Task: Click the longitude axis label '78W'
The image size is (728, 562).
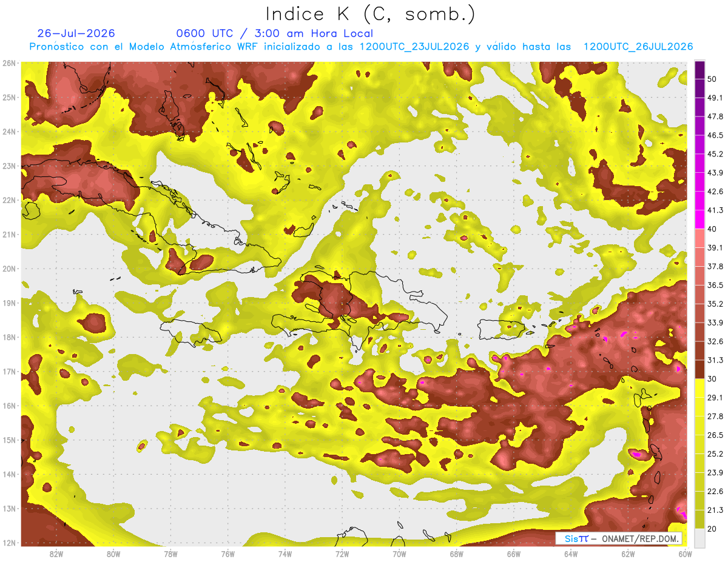Action: coord(170,554)
